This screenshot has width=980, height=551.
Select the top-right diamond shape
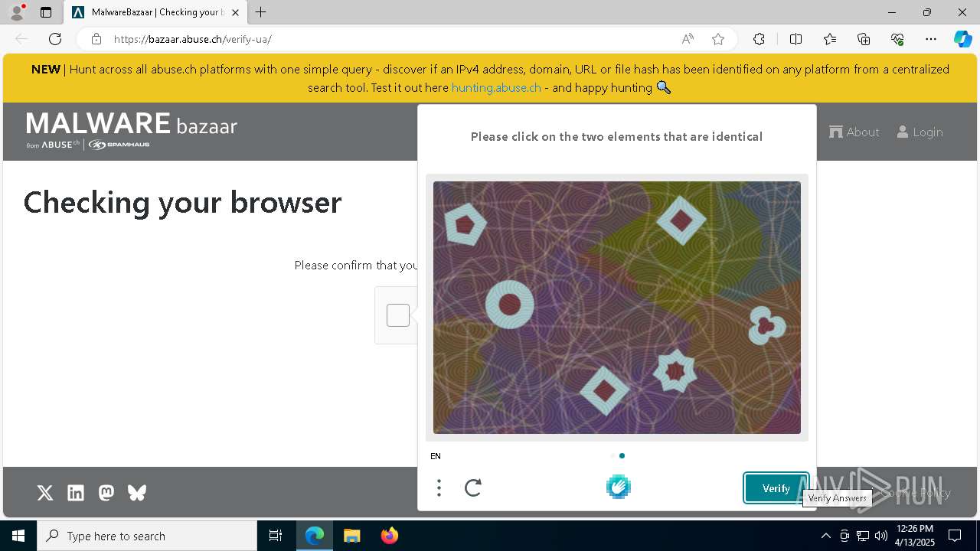tap(681, 220)
